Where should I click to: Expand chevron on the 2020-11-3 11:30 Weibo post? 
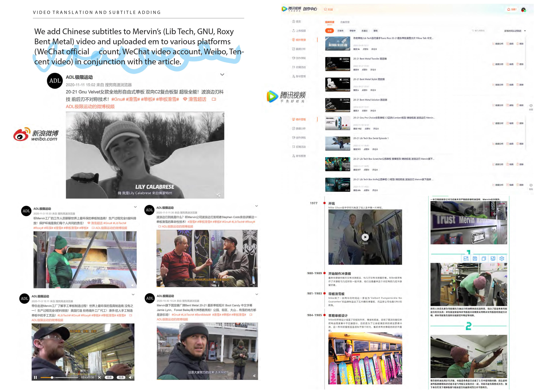pyautogui.click(x=256, y=206)
